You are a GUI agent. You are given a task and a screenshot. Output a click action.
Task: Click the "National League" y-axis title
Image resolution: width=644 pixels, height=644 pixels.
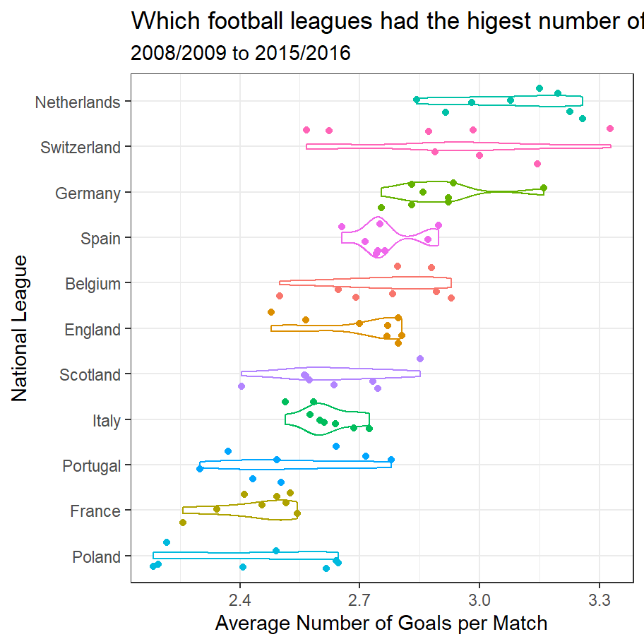pos(20,328)
